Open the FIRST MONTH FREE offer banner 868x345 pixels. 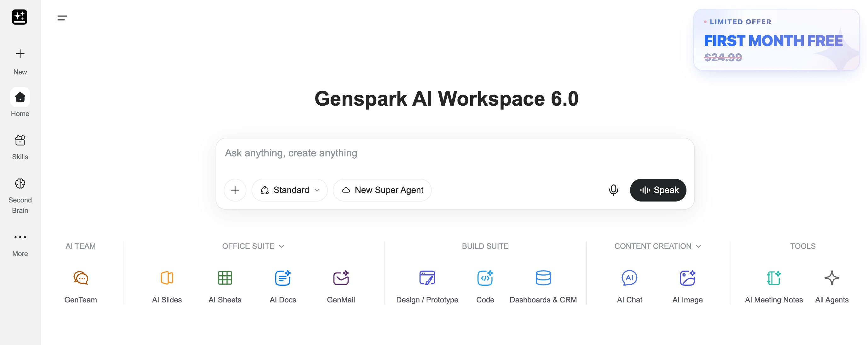pos(776,40)
